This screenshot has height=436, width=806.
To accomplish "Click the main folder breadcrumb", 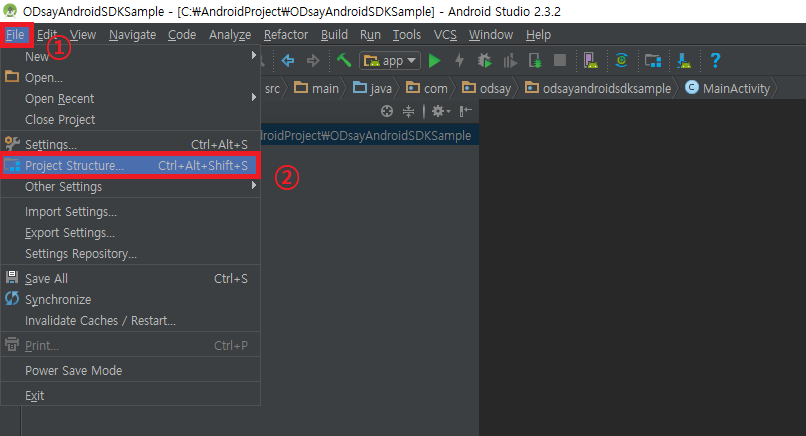I will [x=316, y=88].
